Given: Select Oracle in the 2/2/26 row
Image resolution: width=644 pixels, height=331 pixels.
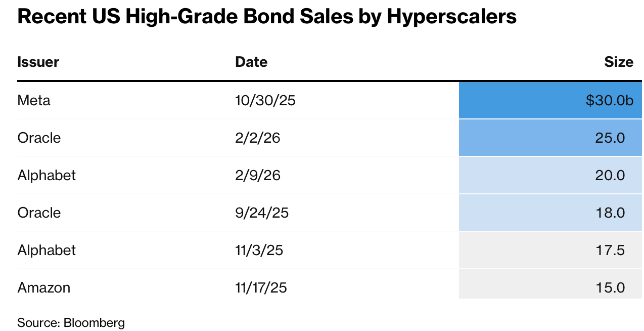Looking at the screenshot, I should point(39,138).
